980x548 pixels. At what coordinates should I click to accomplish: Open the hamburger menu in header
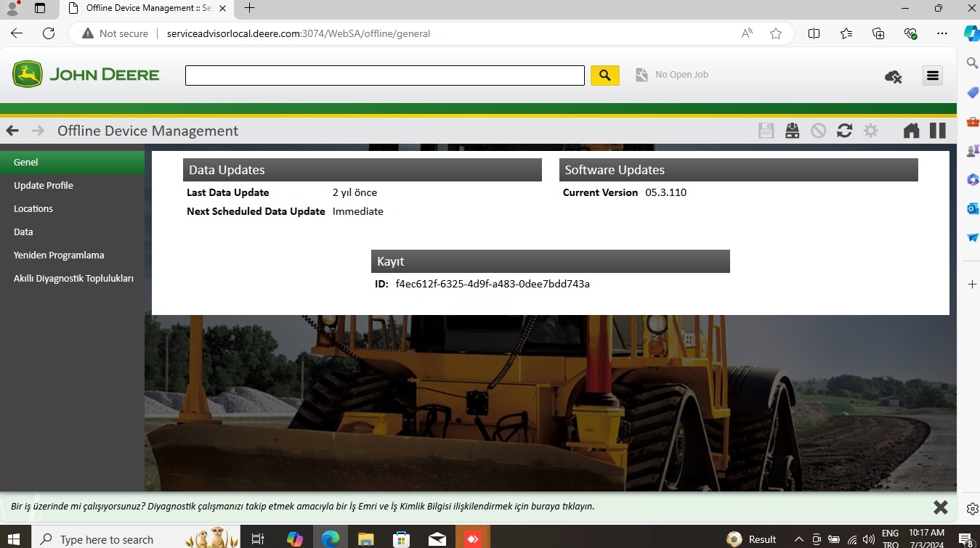(x=933, y=75)
